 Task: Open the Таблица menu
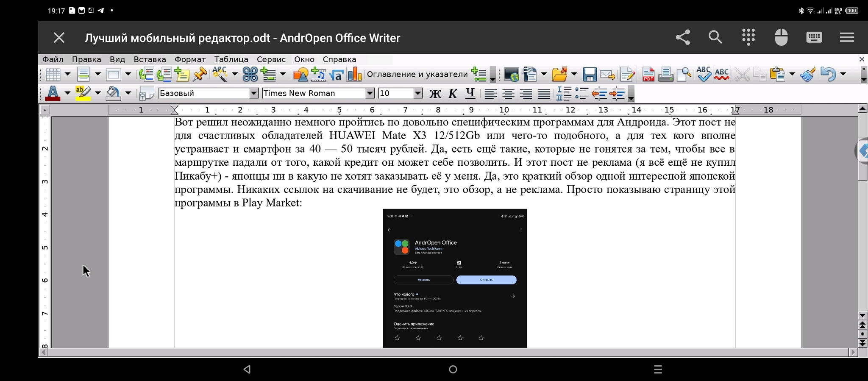point(231,59)
